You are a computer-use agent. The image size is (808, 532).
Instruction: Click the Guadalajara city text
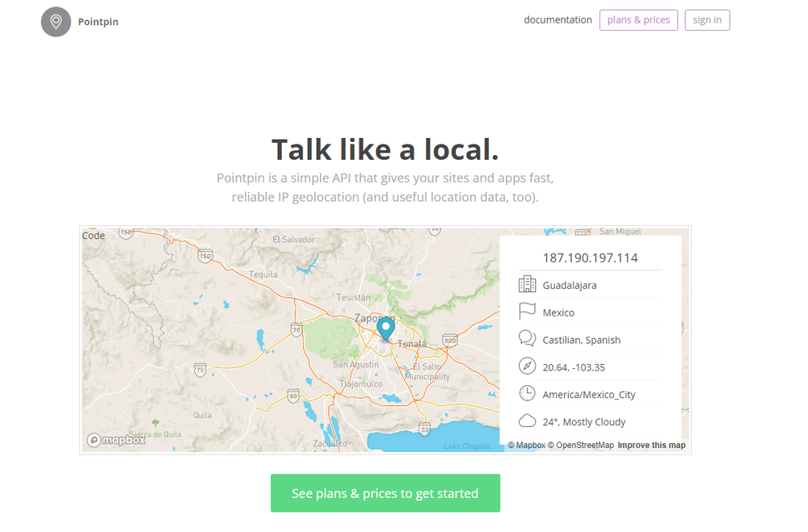pyautogui.click(x=570, y=285)
